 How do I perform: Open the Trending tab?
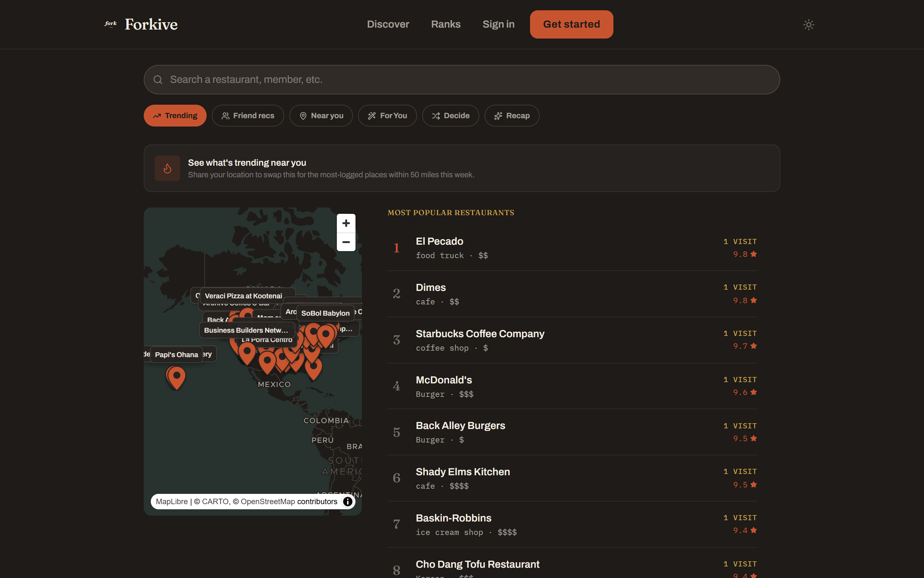point(175,116)
